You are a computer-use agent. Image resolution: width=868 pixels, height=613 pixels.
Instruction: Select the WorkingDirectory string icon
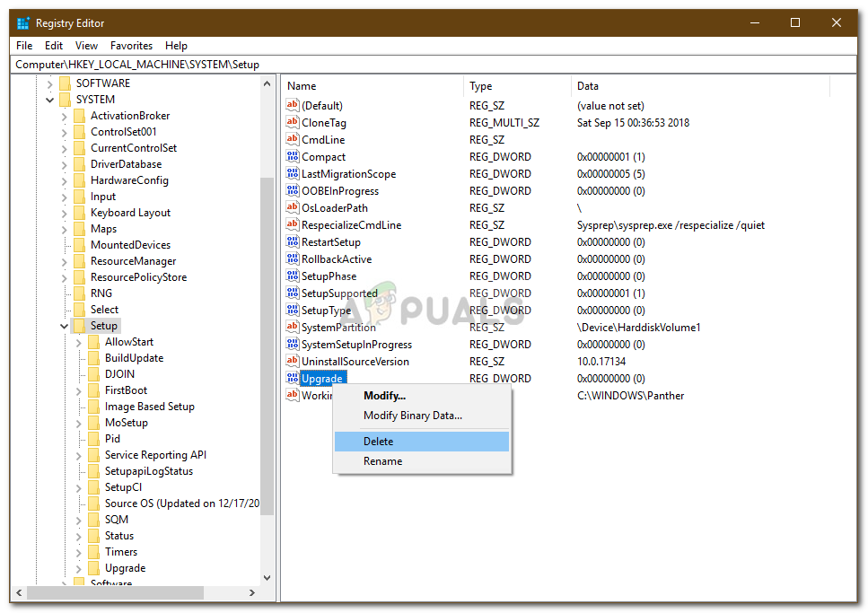pos(293,395)
